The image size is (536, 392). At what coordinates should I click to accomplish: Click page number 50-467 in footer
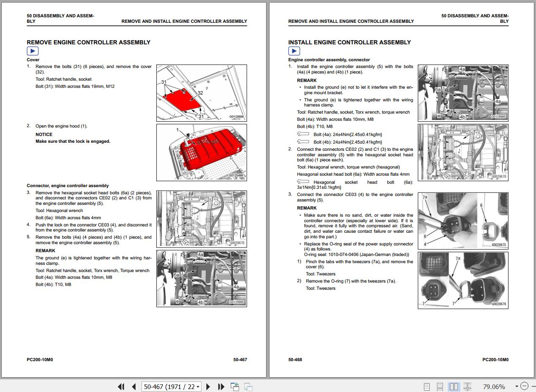pyautogui.click(x=240, y=359)
